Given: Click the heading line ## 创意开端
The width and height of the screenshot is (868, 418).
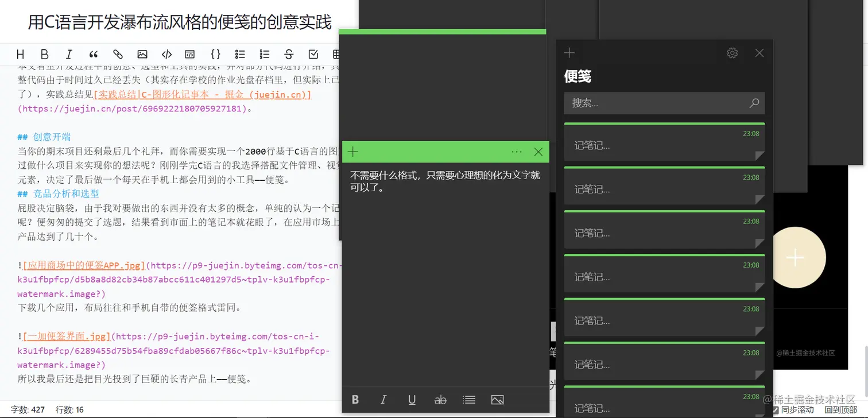Looking at the screenshot, I should (x=44, y=137).
